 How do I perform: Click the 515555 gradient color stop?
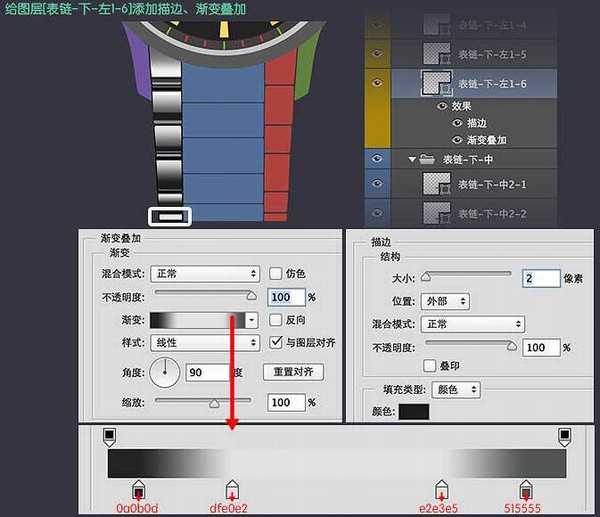point(526,490)
